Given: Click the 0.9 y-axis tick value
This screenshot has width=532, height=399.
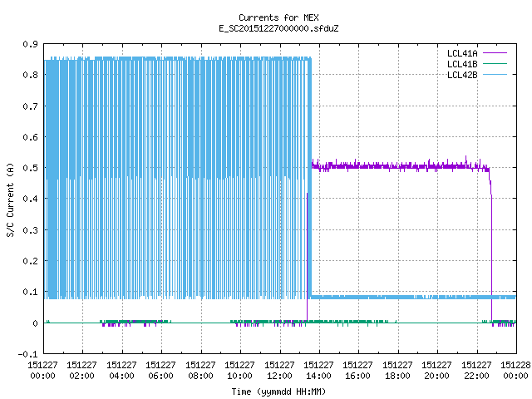Looking at the screenshot, I should point(30,44).
